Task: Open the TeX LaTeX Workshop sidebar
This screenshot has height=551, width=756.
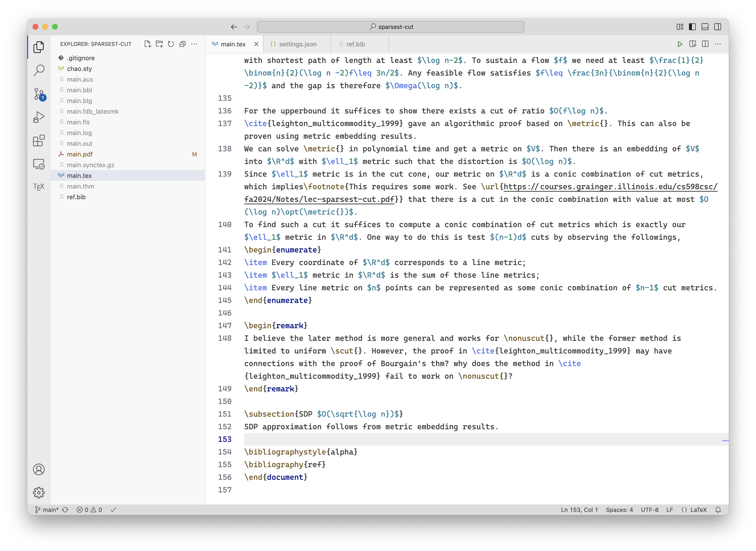Action: click(x=39, y=187)
